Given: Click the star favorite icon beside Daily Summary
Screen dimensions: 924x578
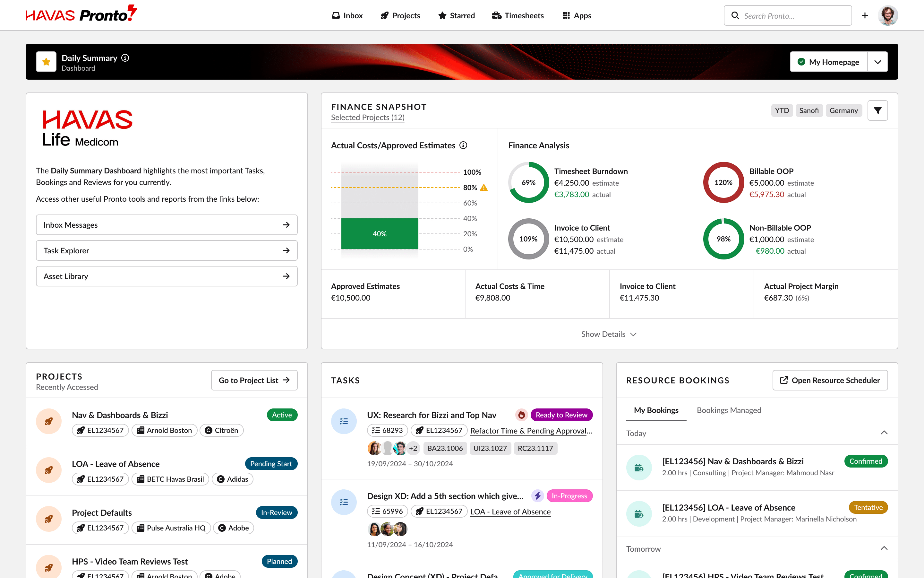Looking at the screenshot, I should [46, 62].
